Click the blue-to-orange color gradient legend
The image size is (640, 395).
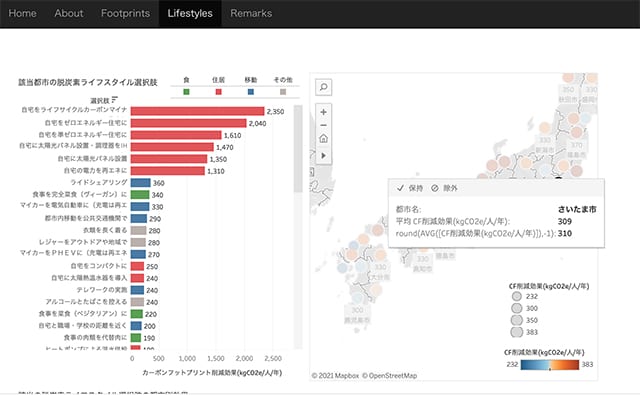point(550,364)
